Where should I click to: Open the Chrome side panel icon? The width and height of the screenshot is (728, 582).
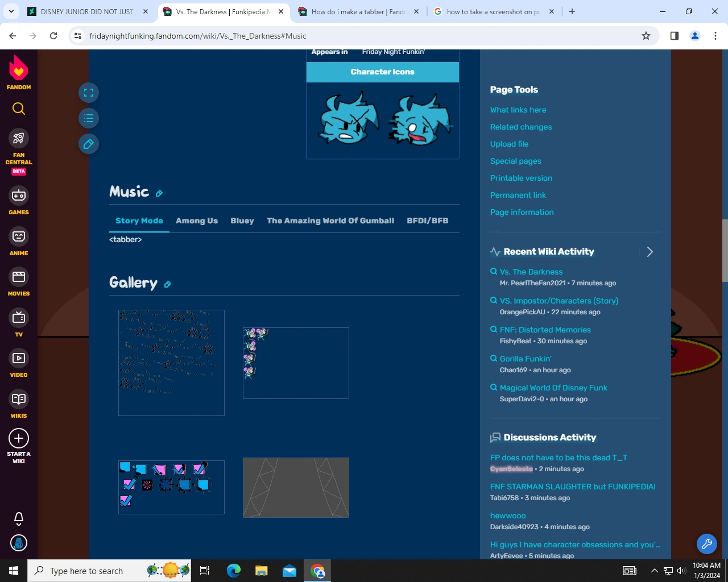point(675,36)
